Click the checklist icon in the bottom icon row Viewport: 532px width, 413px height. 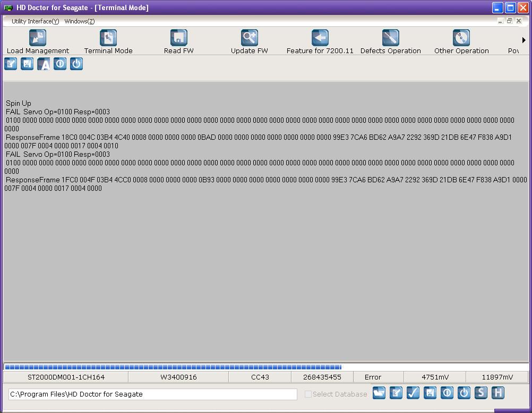pos(396,393)
